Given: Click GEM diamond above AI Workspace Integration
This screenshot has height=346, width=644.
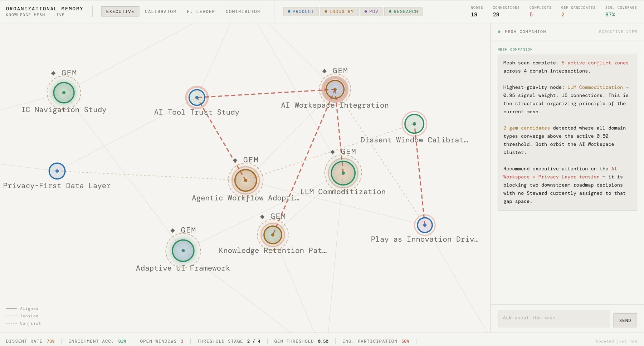Looking at the screenshot, I should tap(325, 71).
